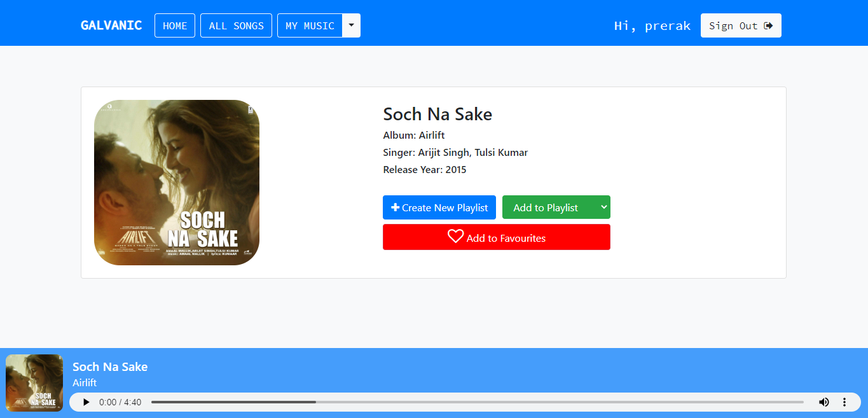The height and width of the screenshot is (418, 868).
Task: Click the player bar Soch Na Sake title
Action: tap(110, 366)
